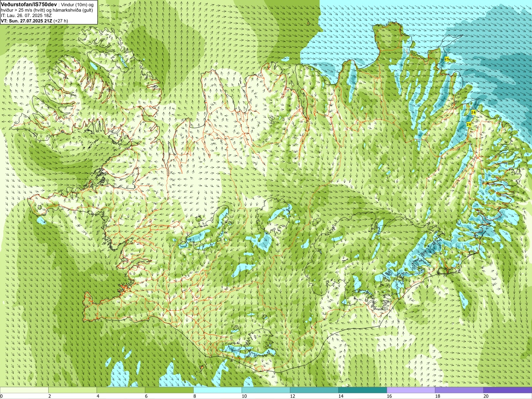Choose the 10–12 m/s turquoise legend swatch

click(266, 390)
